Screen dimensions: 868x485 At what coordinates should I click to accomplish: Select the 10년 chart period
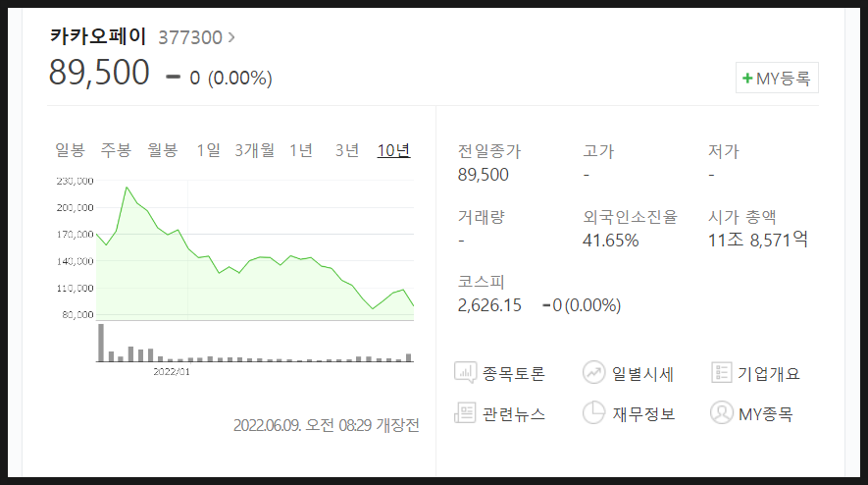(x=393, y=150)
